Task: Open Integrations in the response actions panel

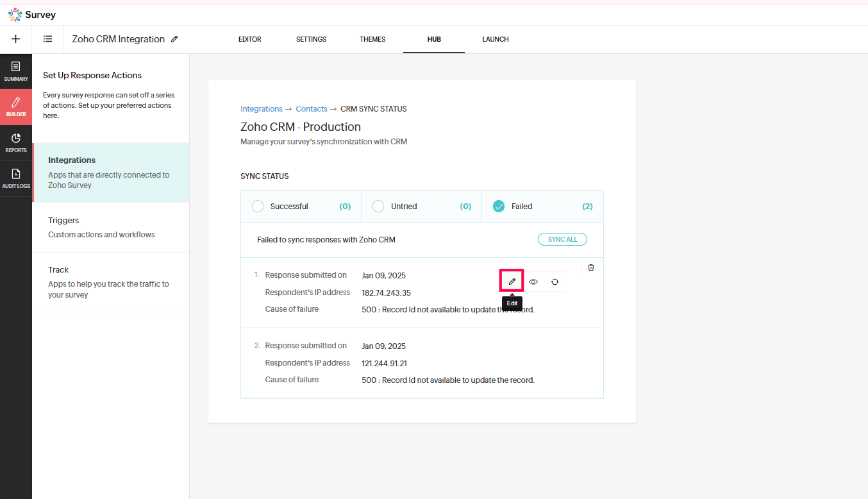Action: [x=111, y=173]
